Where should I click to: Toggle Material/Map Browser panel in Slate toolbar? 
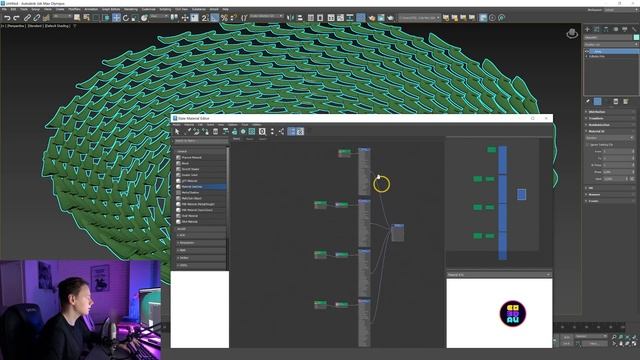point(291,131)
